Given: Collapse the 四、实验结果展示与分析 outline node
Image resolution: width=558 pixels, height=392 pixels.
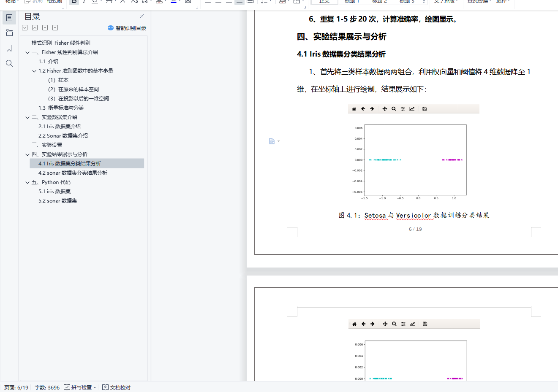Looking at the screenshot, I should (27, 154).
